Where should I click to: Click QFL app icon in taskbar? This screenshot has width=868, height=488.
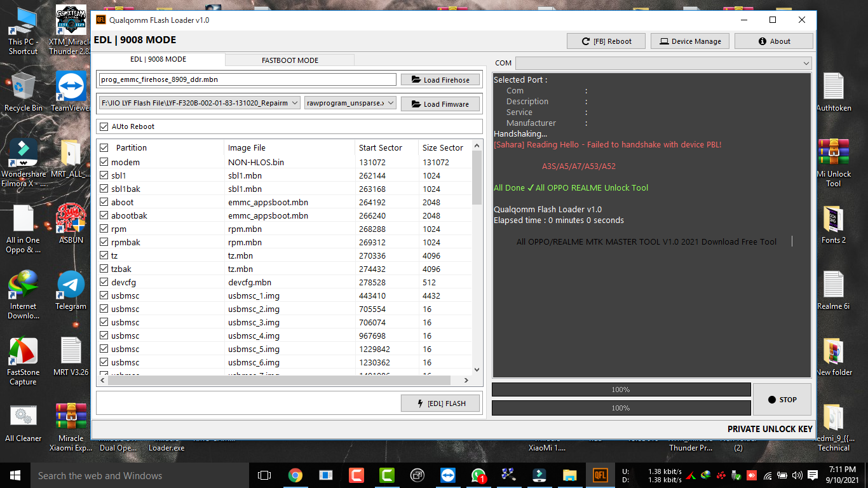point(600,475)
